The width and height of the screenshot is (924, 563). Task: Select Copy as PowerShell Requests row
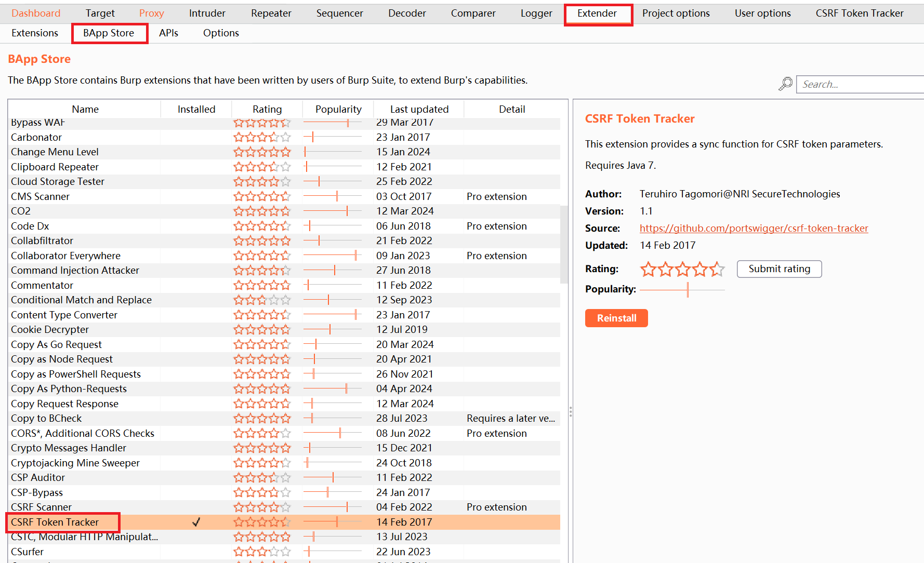click(x=284, y=374)
